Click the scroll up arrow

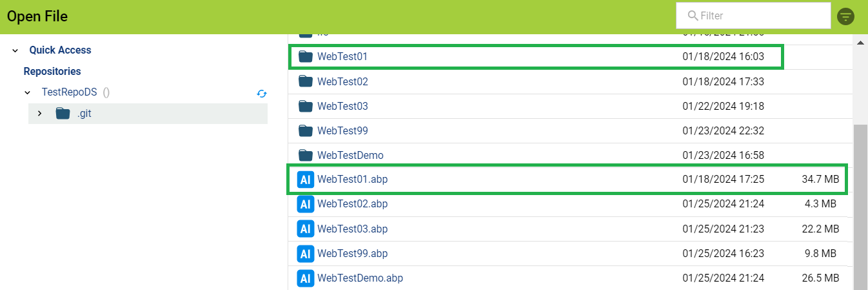click(x=860, y=43)
